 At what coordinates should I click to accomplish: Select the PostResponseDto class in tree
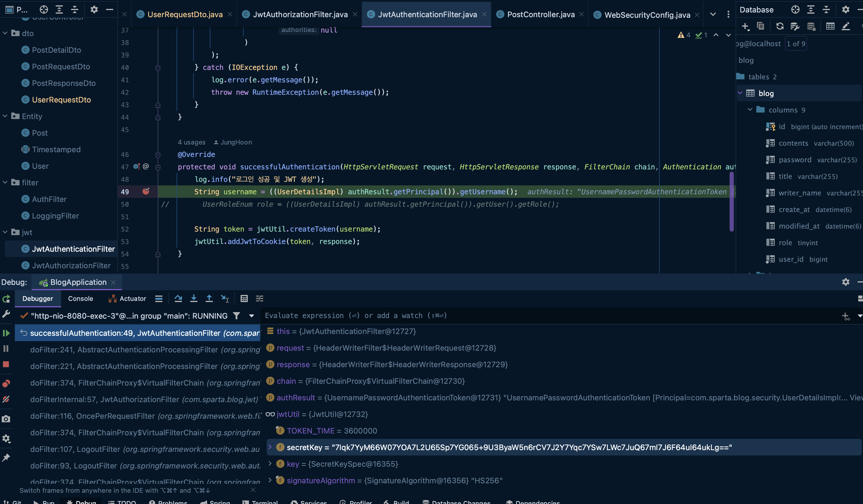point(63,83)
